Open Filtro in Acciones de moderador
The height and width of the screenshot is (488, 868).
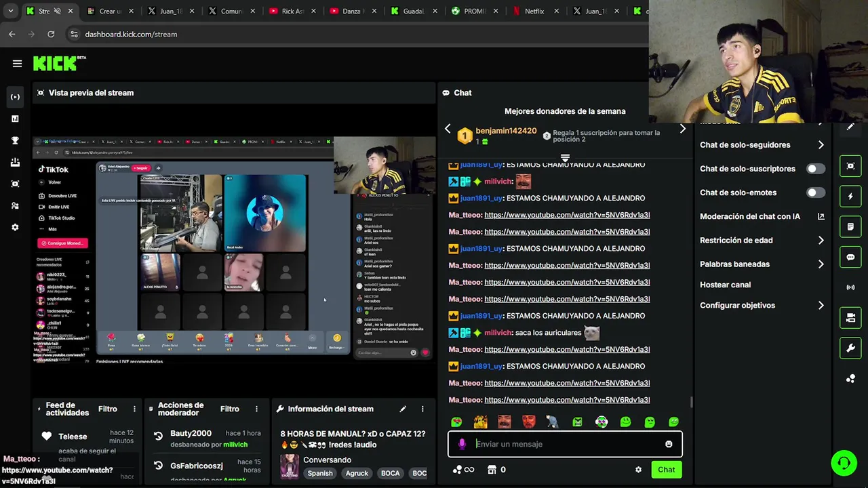coord(230,409)
